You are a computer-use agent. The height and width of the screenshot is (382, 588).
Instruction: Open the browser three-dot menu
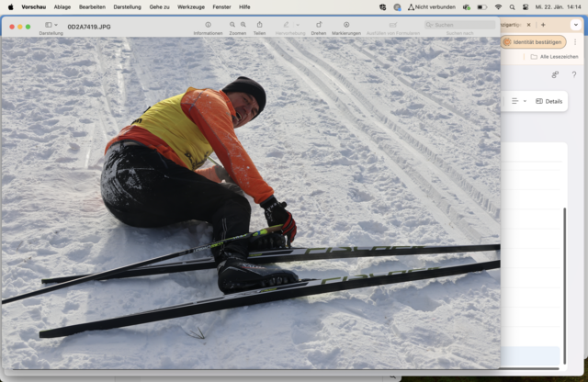coord(575,42)
